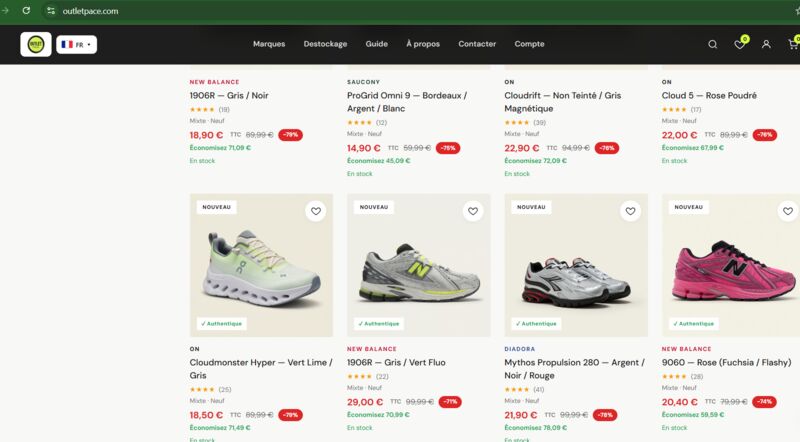
Task: Toggle the heart on the pink 9060 shoe
Action: [788, 211]
